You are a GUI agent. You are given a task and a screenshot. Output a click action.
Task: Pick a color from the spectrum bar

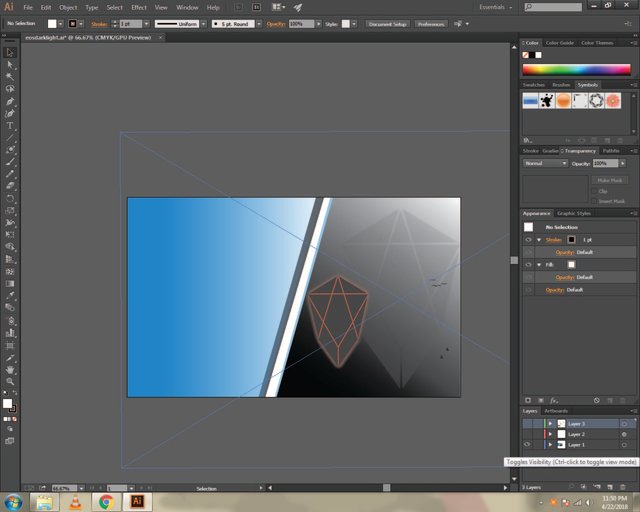click(x=575, y=69)
